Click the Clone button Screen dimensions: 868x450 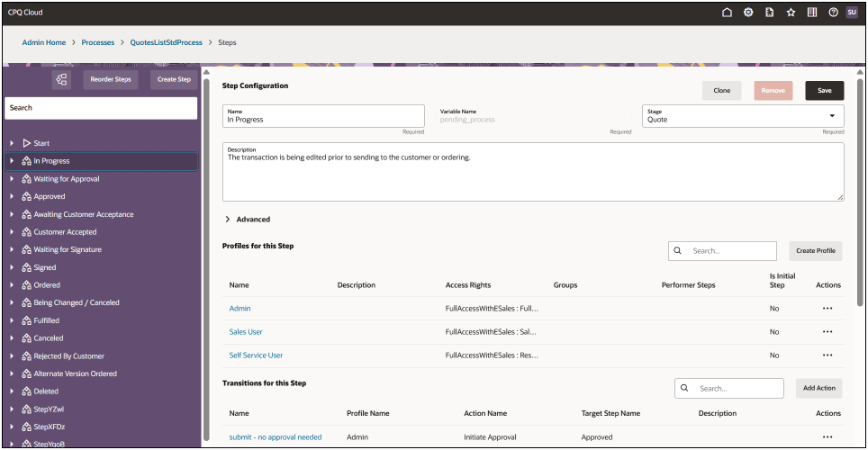722,90
